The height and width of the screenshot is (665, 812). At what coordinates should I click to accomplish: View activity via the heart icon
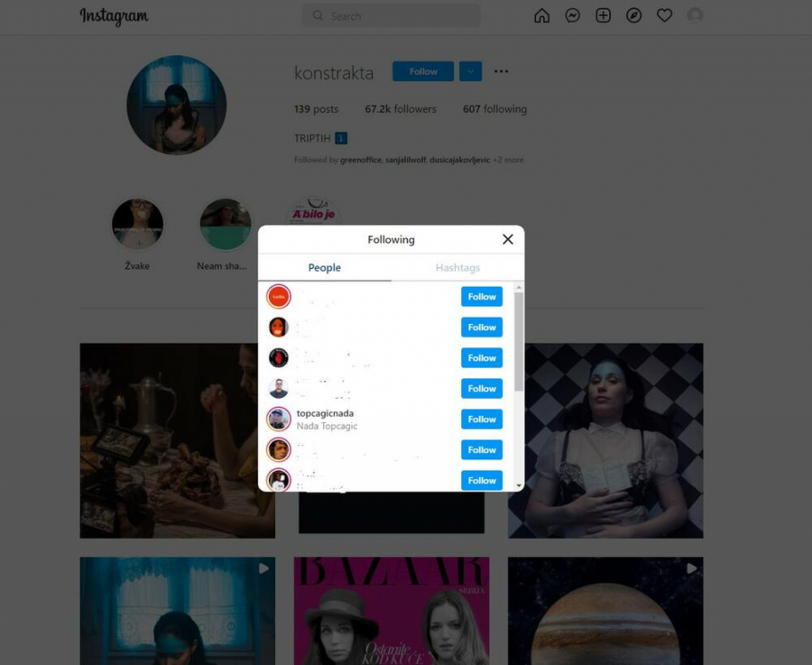click(x=664, y=15)
